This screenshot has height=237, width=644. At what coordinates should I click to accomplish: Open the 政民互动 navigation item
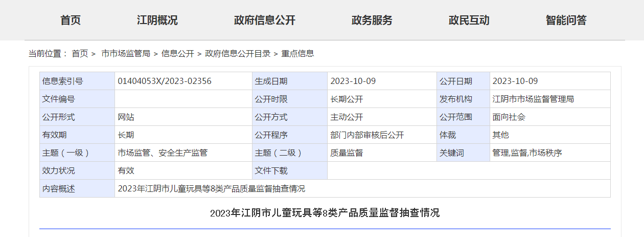[469, 20]
